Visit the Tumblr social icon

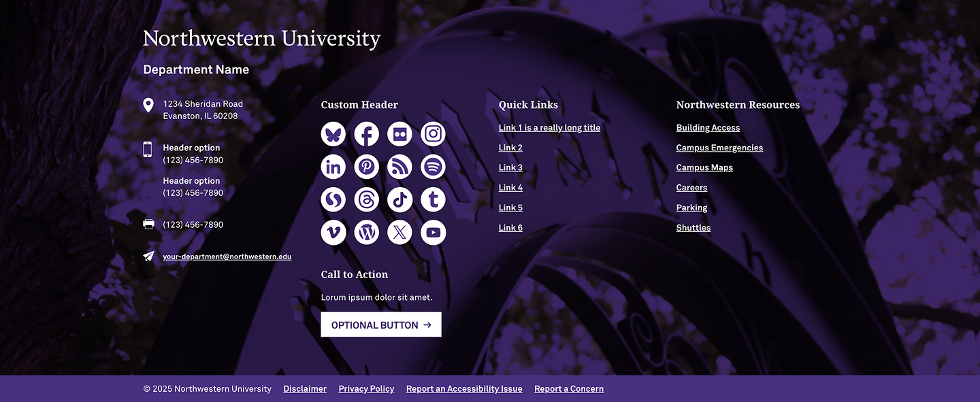point(433,200)
